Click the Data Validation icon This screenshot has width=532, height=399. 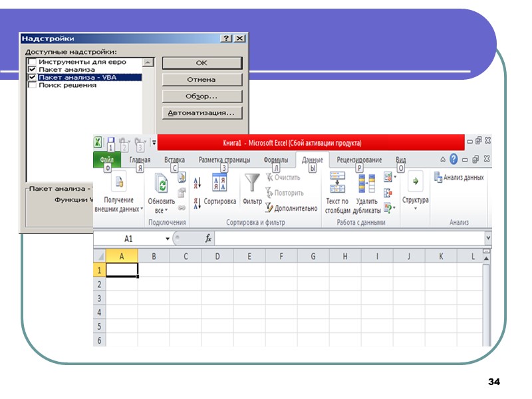pos(388,177)
